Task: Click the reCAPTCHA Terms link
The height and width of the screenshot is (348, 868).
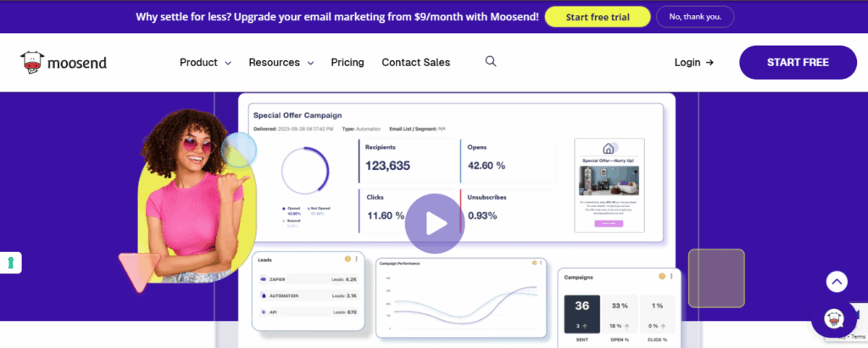Action: (x=859, y=336)
